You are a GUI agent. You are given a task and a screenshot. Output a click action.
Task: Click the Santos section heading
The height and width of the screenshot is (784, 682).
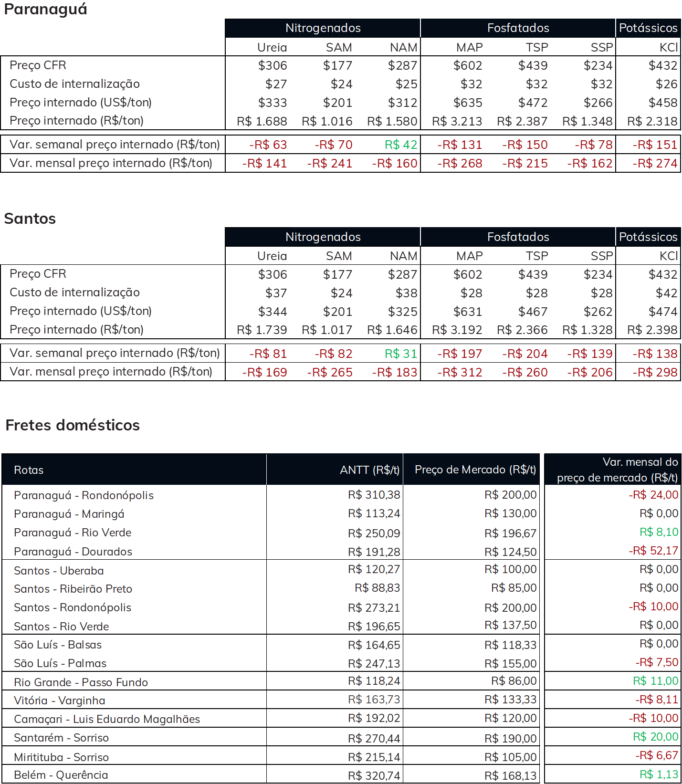pos(30,219)
